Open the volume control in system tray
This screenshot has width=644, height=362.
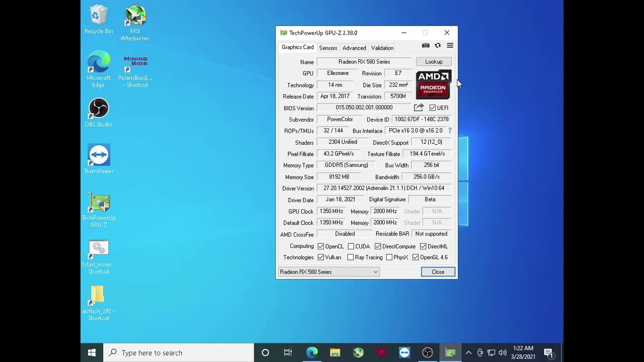[x=502, y=353]
